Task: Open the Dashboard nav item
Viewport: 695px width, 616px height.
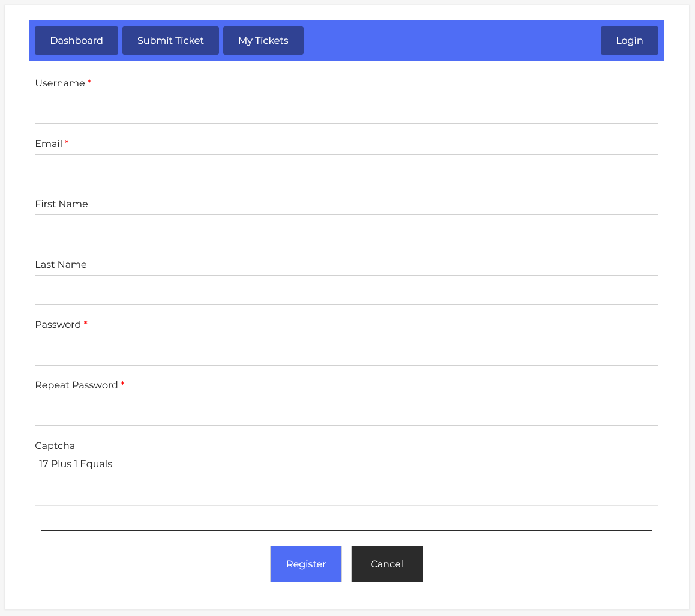Action: click(x=76, y=41)
